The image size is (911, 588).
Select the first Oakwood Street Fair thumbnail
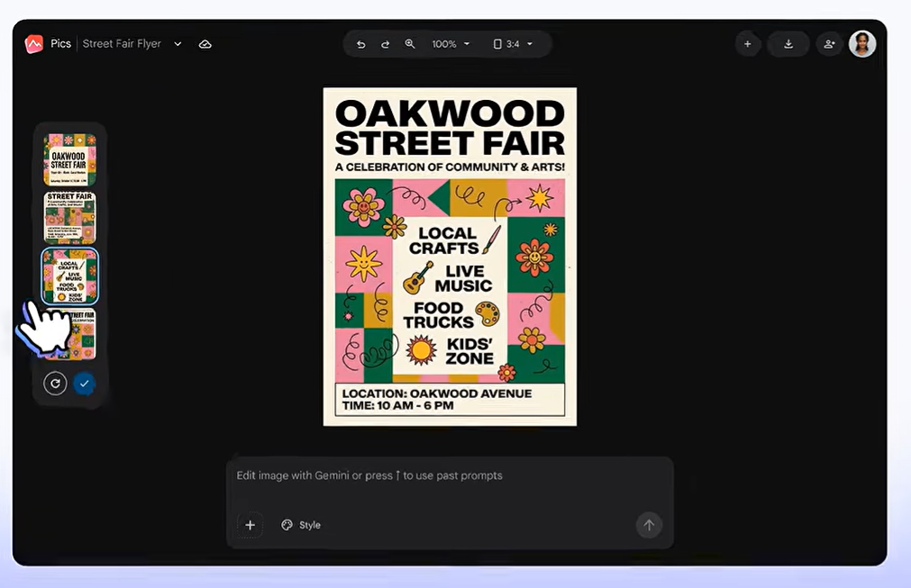coord(69,159)
